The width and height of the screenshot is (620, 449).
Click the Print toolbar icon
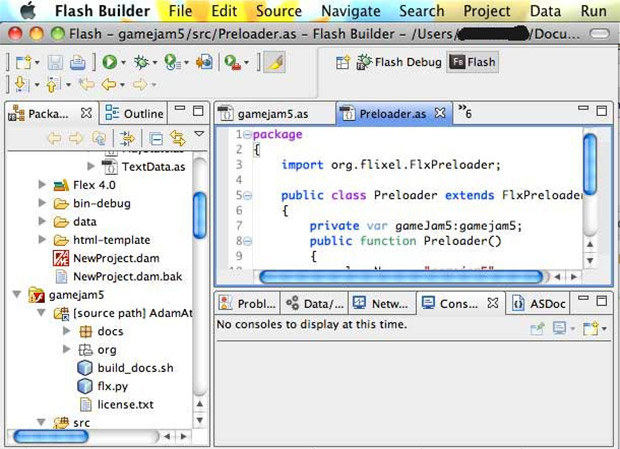coord(78,62)
